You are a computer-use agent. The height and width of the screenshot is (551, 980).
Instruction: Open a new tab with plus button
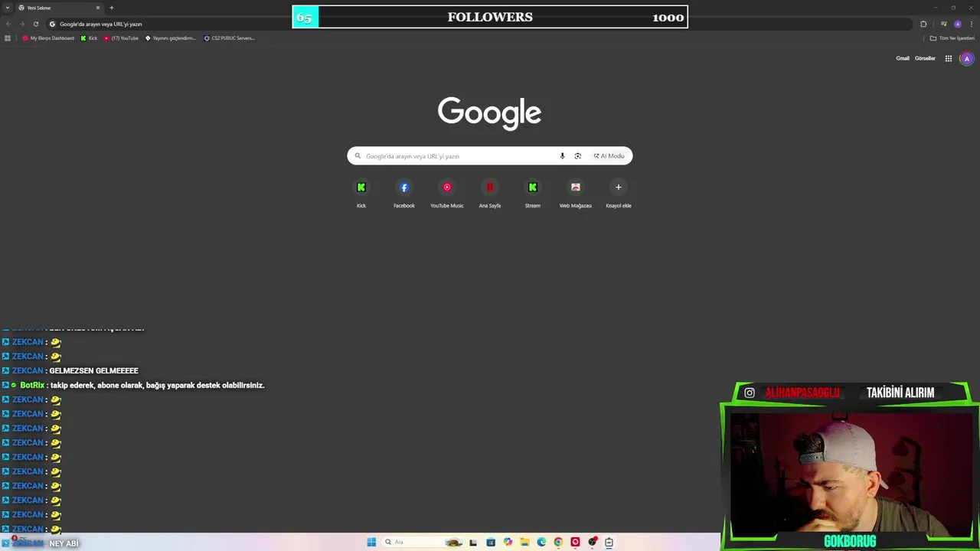click(112, 8)
